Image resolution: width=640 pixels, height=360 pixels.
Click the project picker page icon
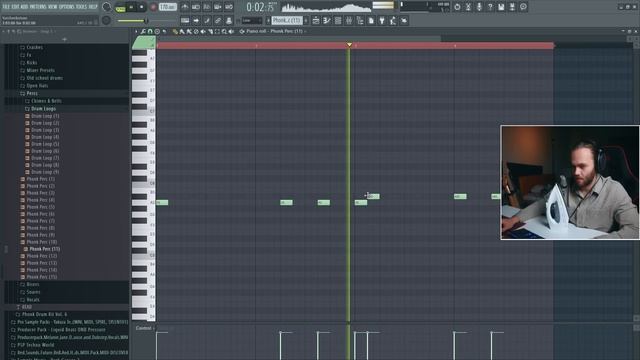371,20
